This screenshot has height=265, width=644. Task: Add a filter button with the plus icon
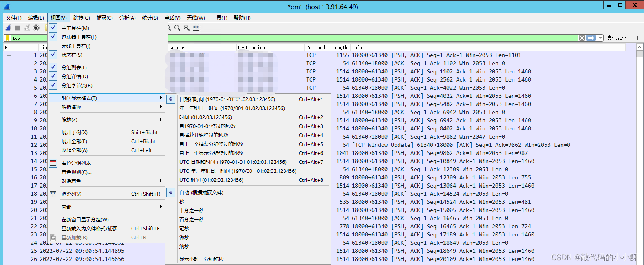637,38
